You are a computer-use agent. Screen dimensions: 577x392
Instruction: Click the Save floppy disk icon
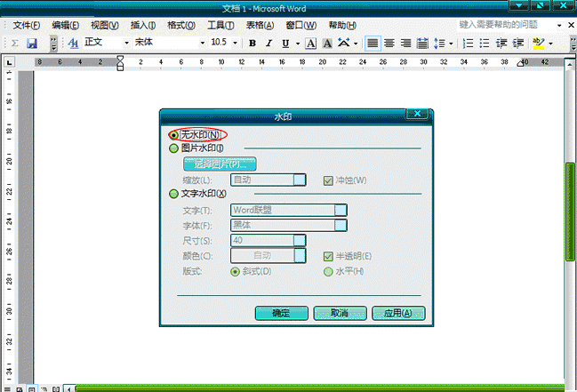coord(32,43)
